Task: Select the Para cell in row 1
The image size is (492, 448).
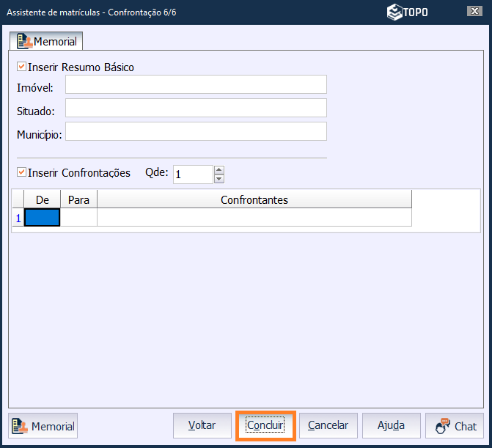Action: coord(78,218)
